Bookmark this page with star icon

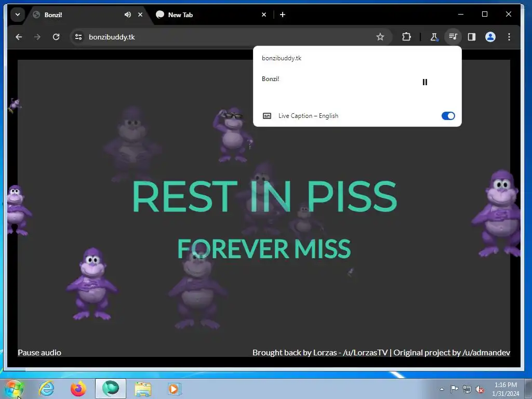380,37
